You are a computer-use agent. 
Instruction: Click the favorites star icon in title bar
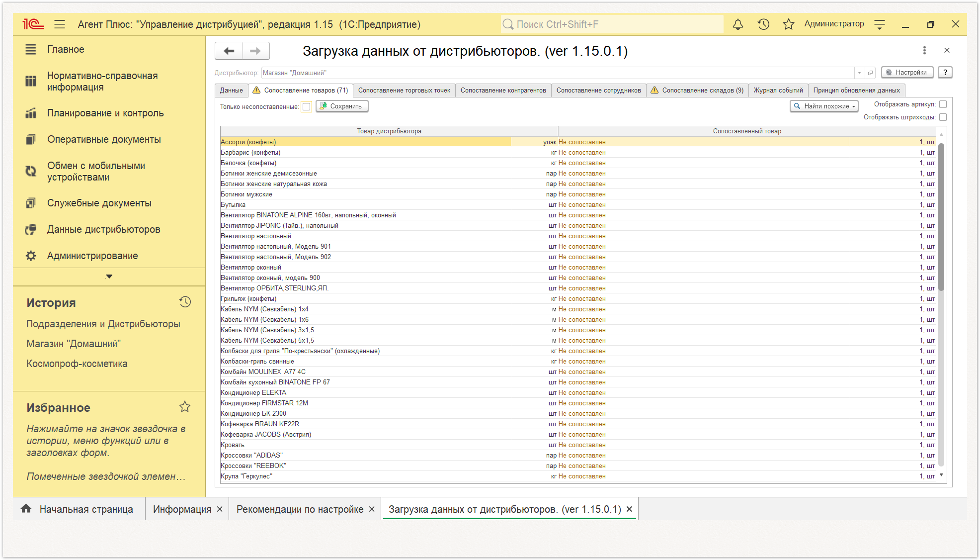tap(788, 24)
